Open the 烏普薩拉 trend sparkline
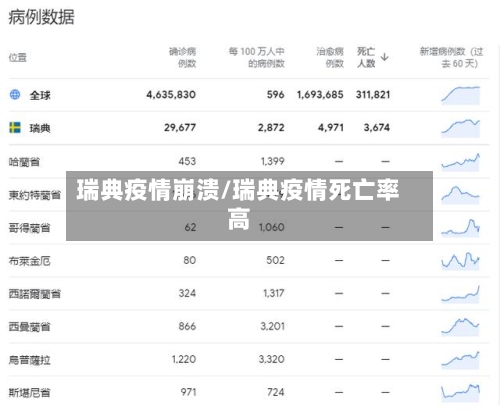The height and width of the screenshot is (413, 500). pyautogui.click(x=461, y=360)
